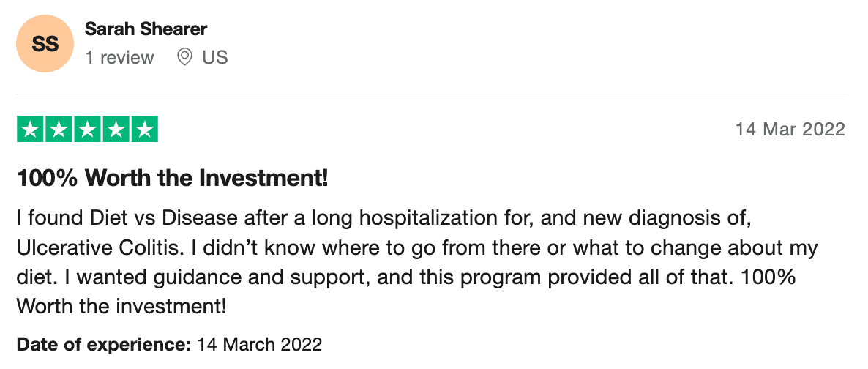Open the "100% Worth the Investment!" review title
This screenshot has width=868, height=369.
pos(172,178)
